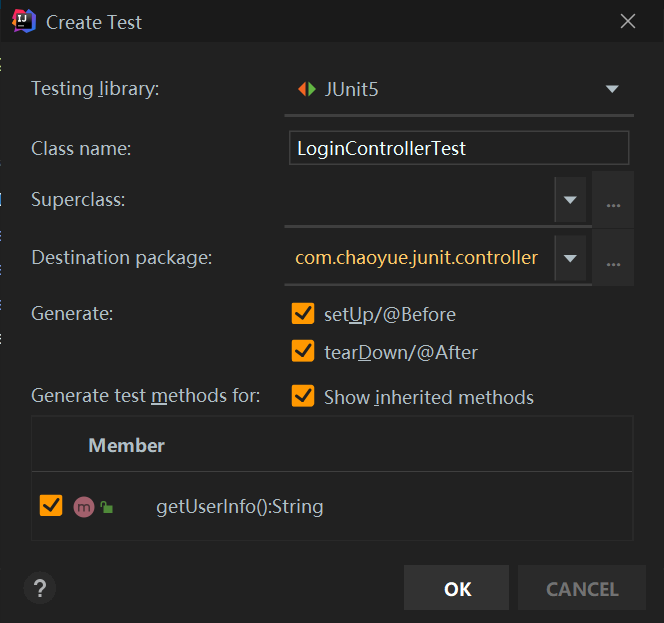Screen dimensions: 664x623
Task: Uncheck the getUserInfo method checkbox
Action: 51,506
